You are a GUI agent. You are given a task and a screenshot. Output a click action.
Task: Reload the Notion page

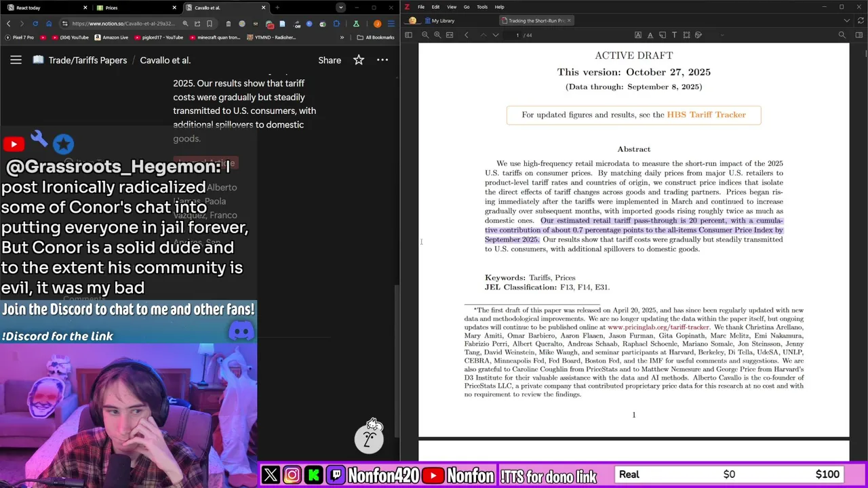(x=35, y=24)
